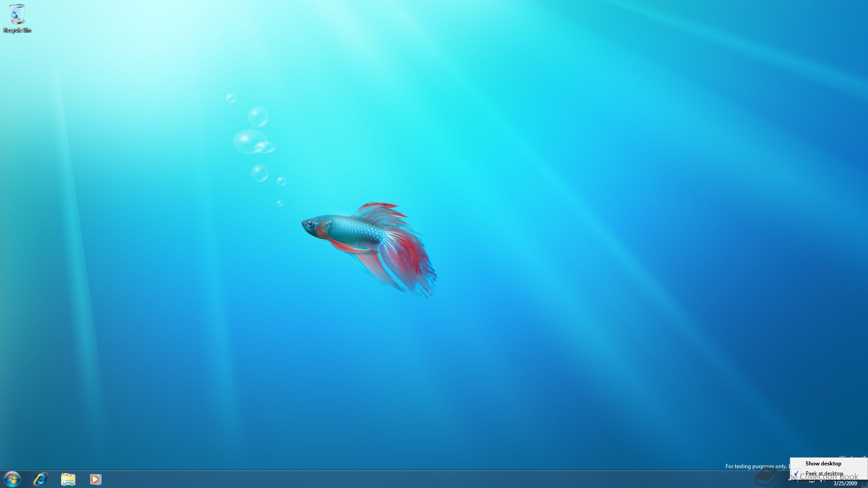This screenshot has height=488, width=868.
Task: Click the 3/25/2009 date in the system tray
Action: pyautogui.click(x=845, y=483)
